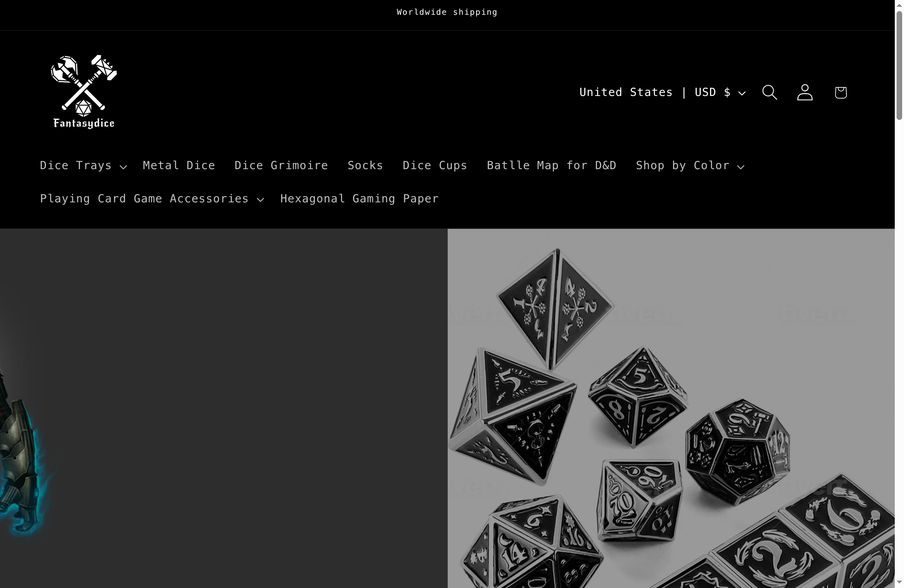Click the account login icon
The height and width of the screenshot is (588, 904).
805,92
